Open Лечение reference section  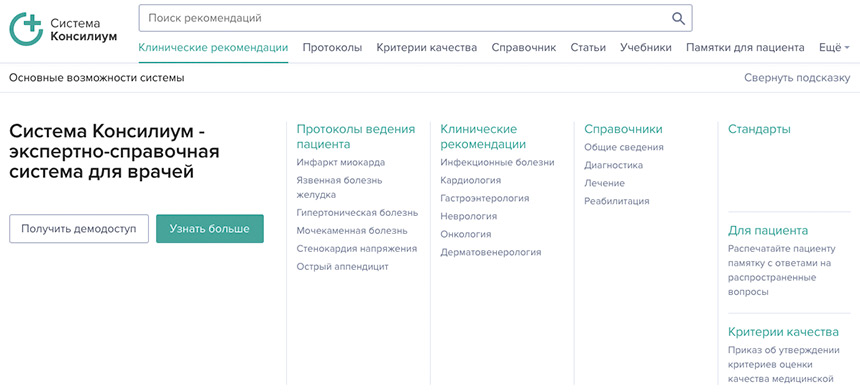604,183
